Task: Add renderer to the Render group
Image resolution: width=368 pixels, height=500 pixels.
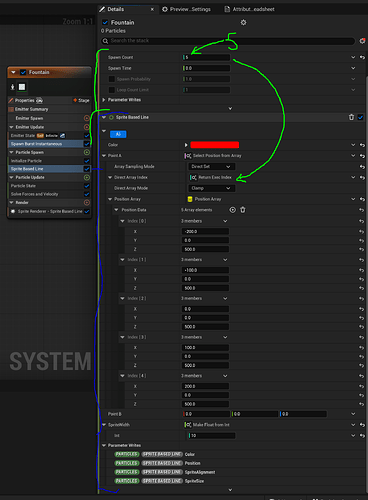Action: tap(87, 202)
